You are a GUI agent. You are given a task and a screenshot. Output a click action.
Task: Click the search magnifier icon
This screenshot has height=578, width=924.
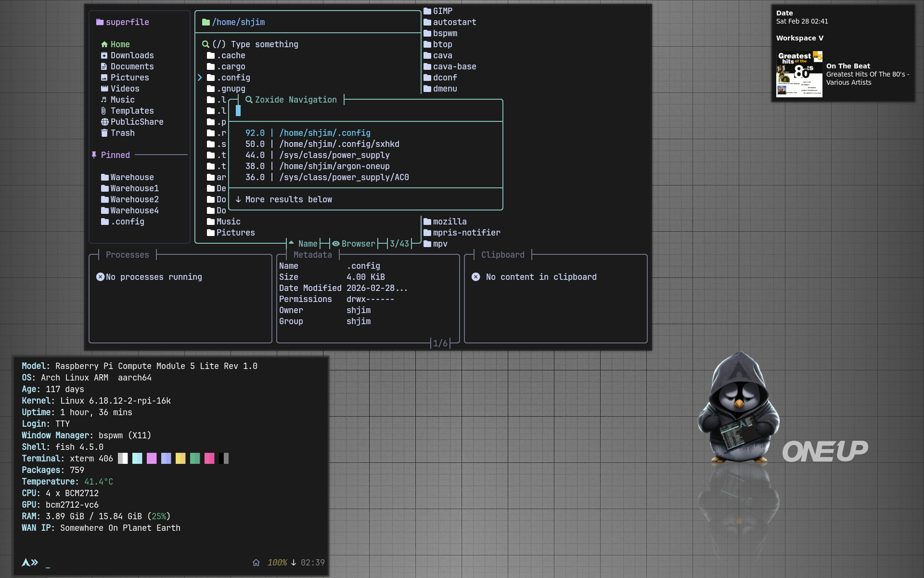coord(205,44)
